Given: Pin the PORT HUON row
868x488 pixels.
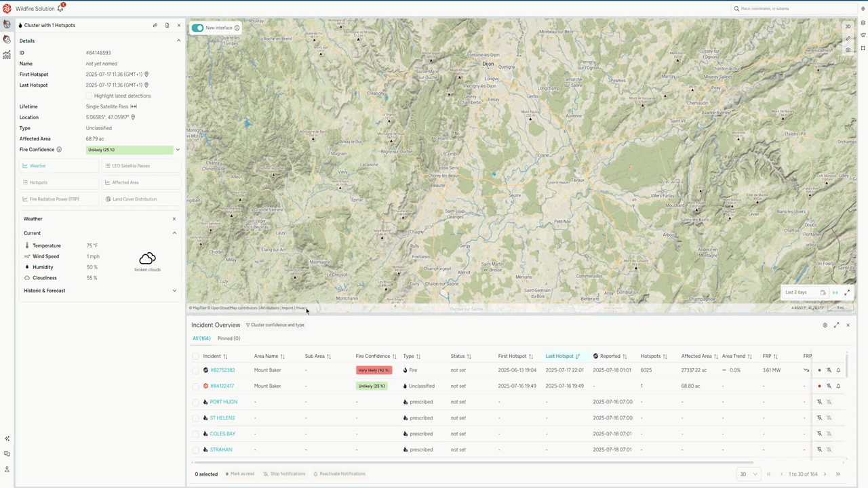Looking at the screenshot, I should 819,402.
